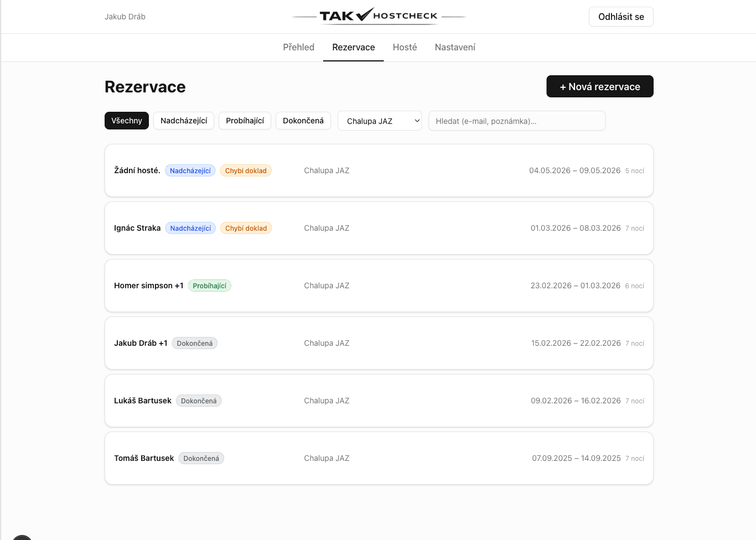Go to the Nastavení tab
The image size is (756, 540).
click(x=454, y=47)
